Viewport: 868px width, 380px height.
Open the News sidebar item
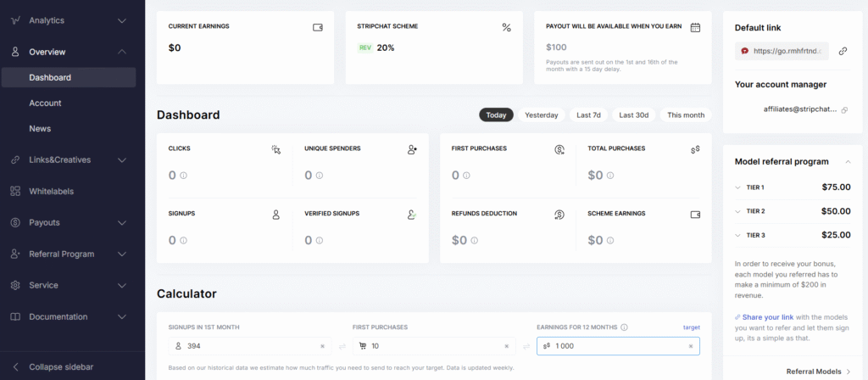40,129
